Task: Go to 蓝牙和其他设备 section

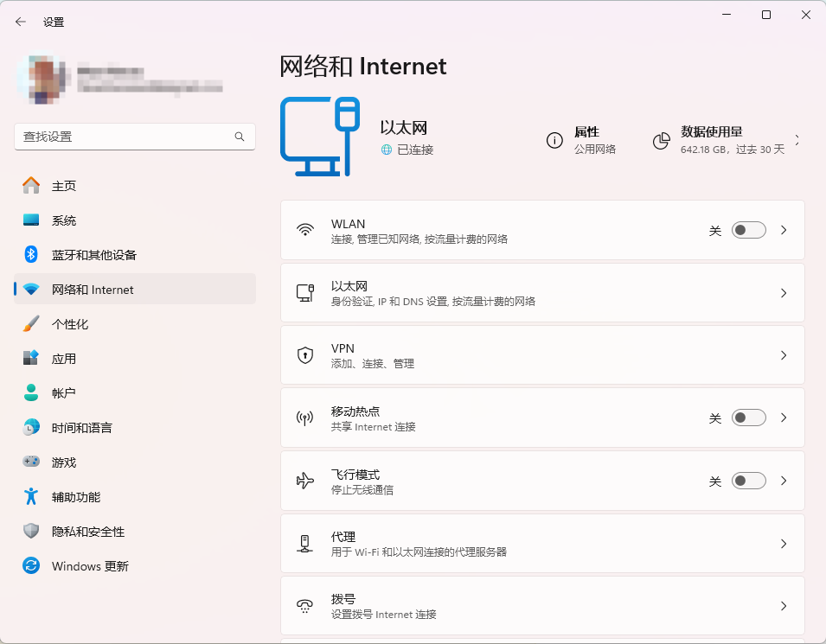Action: 135,255
